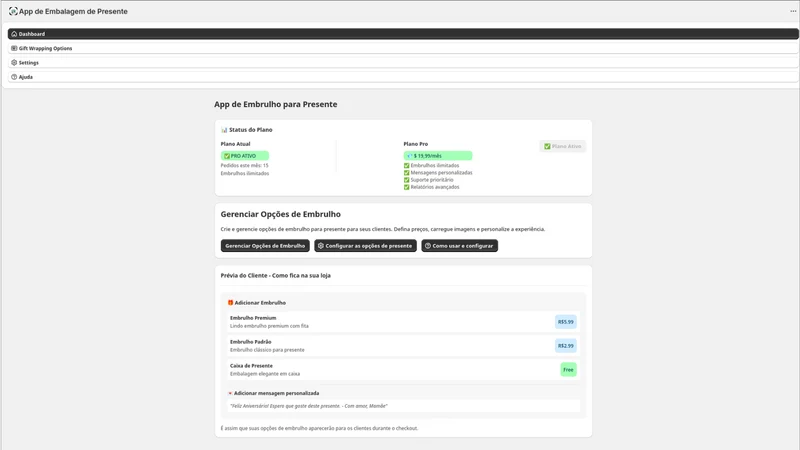Click the gear icon next to Settings
This screenshot has height=450, width=800.
click(14, 62)
